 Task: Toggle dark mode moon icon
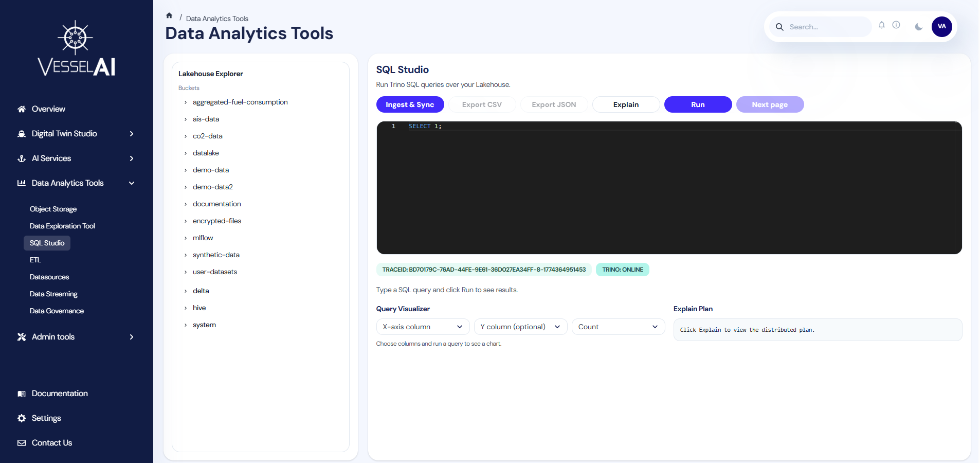pyautogui.click(x=918, y=27)
